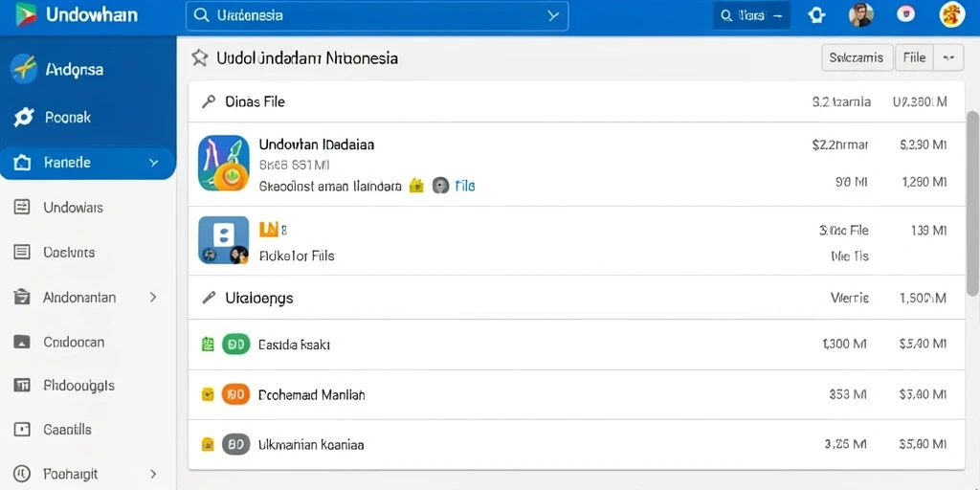
Task: Click the green 00 badge for Easida Ksaki
Action: point(235,345)
